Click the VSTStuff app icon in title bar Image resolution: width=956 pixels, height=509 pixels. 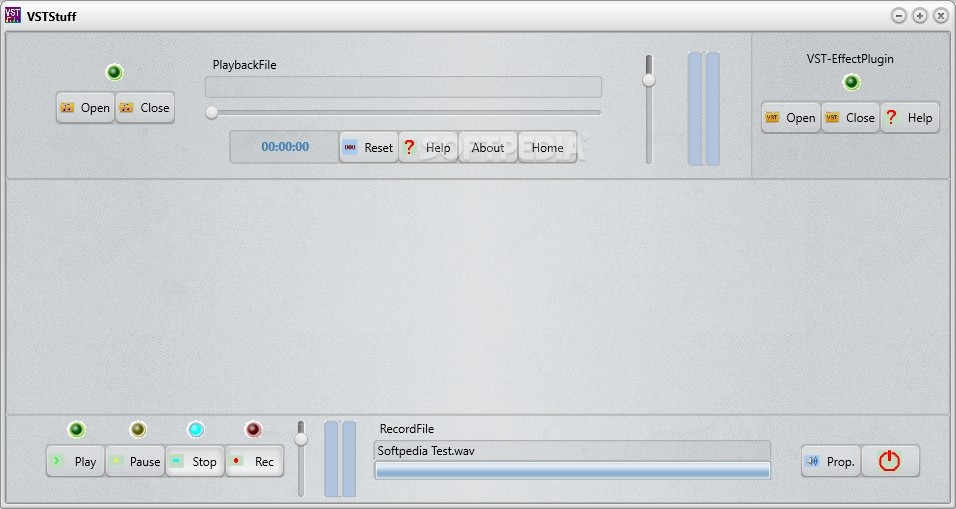click(x=13, y=15)
